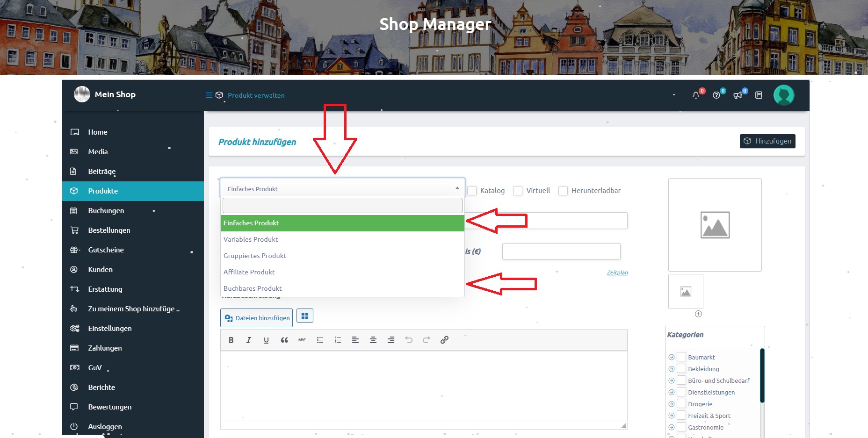
Task: Select Affiliate Produkt from dropdown
Action: [x=342, y=272]
